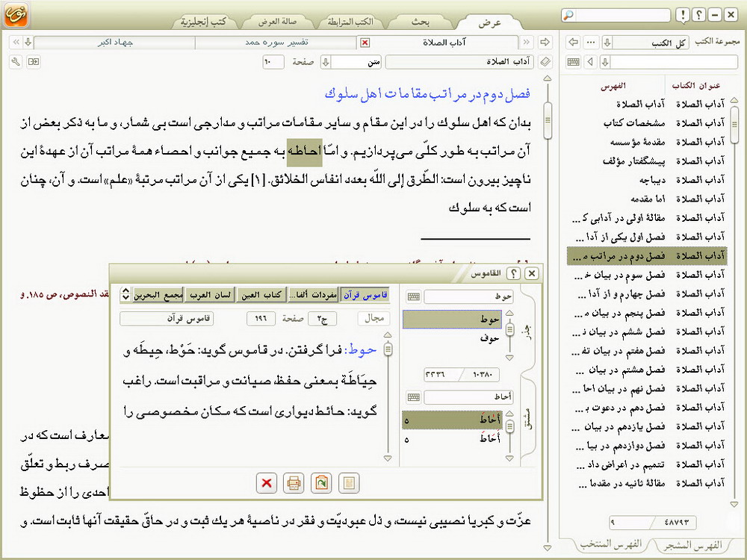Click the top search input field
Screen dimensions: 747x560
623,15
